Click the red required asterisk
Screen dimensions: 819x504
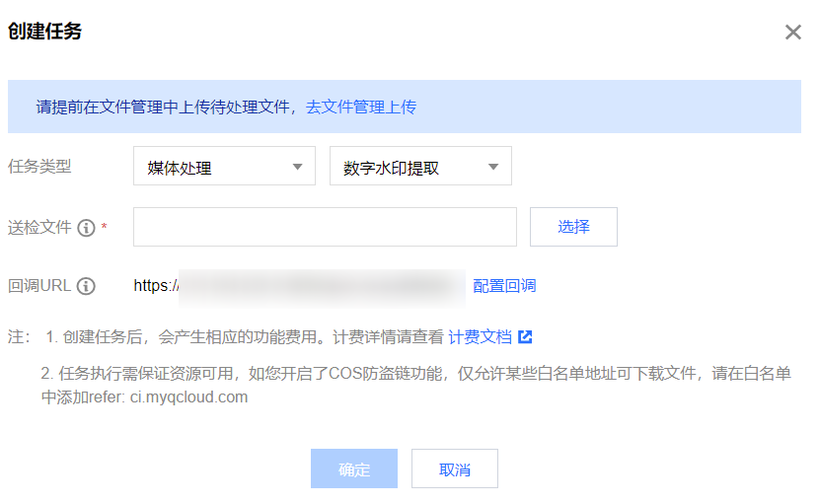(x=105, y=229)
